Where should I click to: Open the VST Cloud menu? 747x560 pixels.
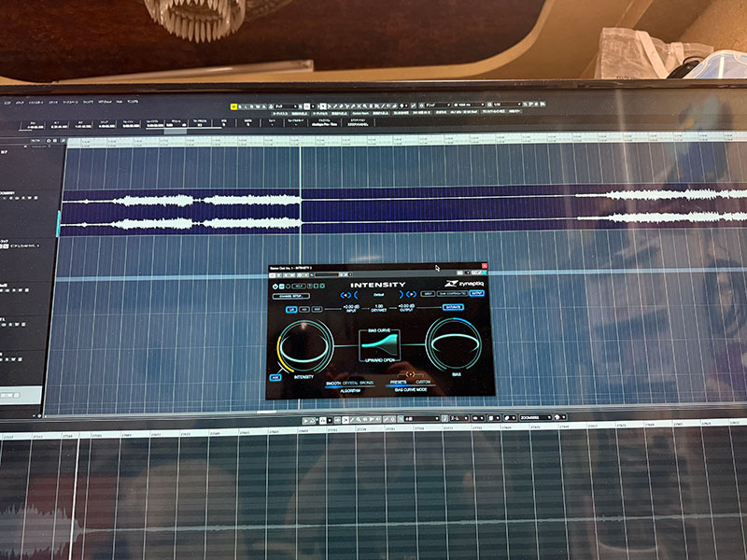point(105,102)
